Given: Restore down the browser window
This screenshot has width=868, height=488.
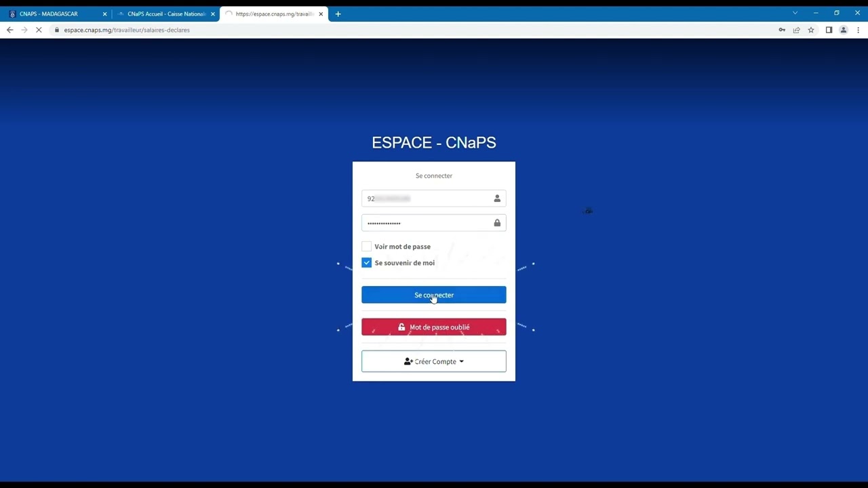Looking at the screenshot, I should 837,13.
